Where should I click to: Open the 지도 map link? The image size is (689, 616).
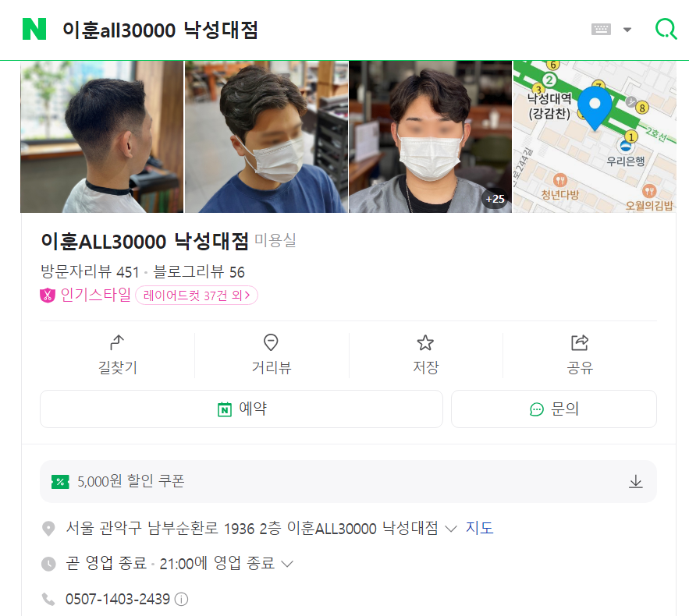click(479, 528)
